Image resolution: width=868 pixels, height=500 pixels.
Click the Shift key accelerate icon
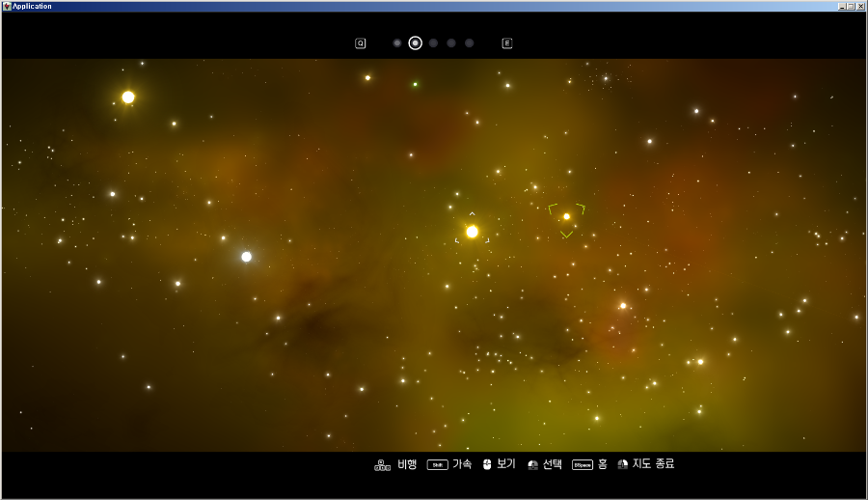click(x=438, y=464)
